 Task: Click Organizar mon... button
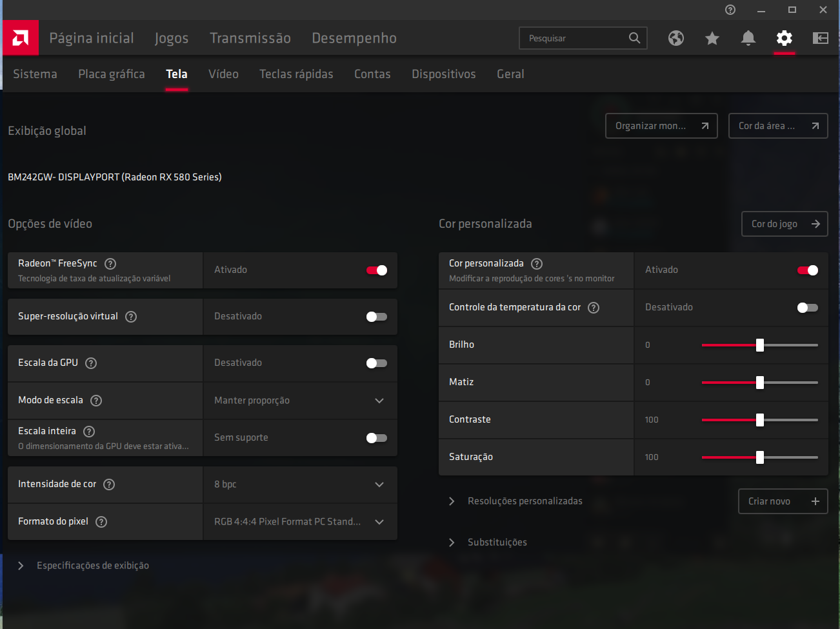pyautogui.click(x=661, y=126)
